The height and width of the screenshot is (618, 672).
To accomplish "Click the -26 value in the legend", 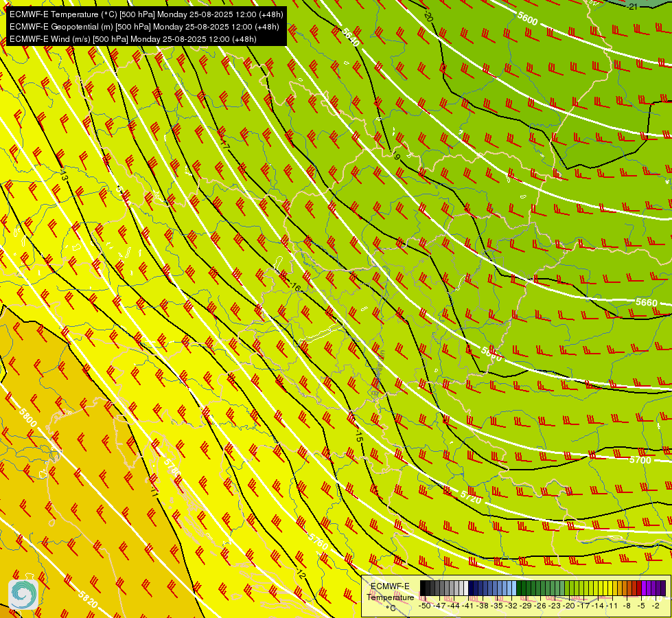I will [540, 606].
